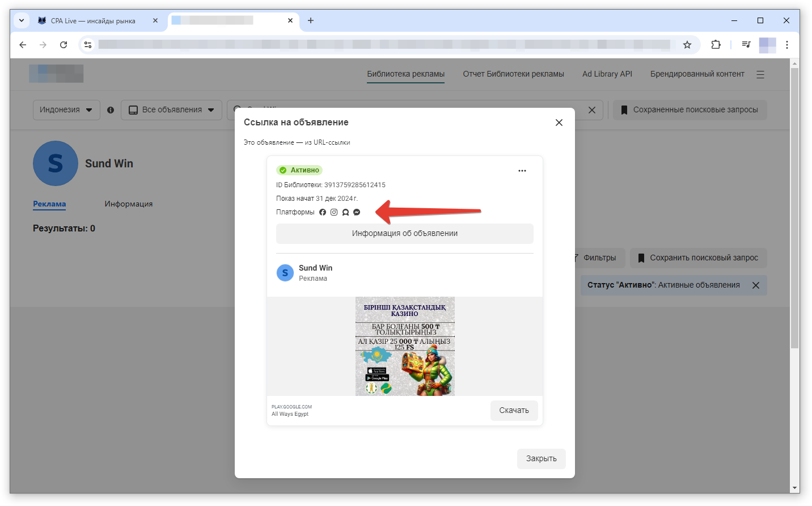812x506 pixels.
Task: Click the Скачать button on the ad
Action: [514, 410]
